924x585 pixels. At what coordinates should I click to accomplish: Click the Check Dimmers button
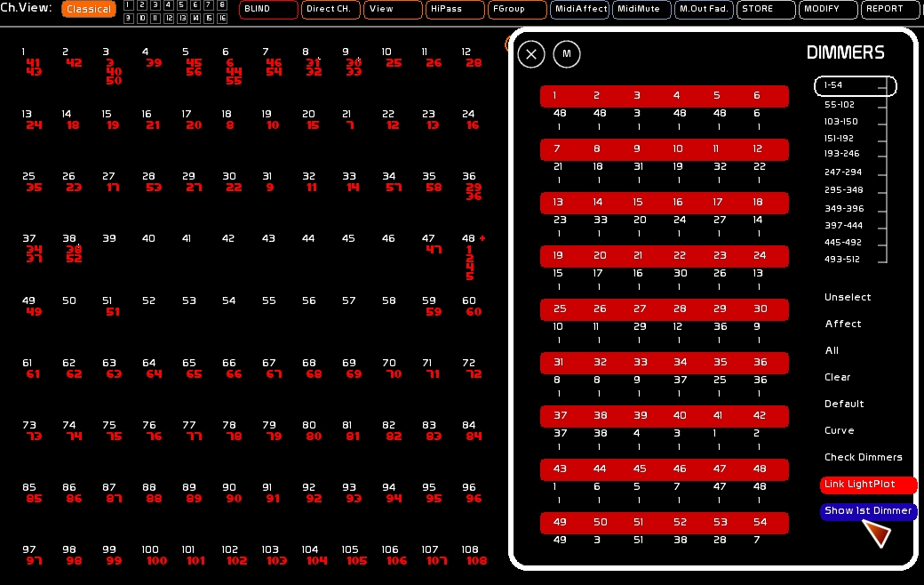[864, 458]
